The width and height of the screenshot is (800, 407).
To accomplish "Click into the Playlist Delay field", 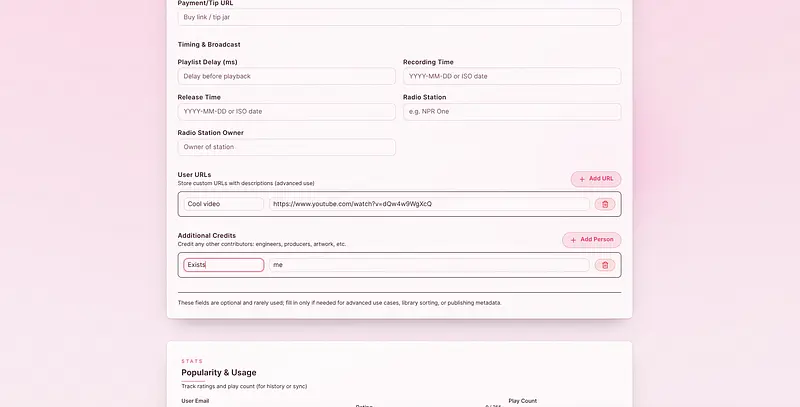I will coord(287,76).
